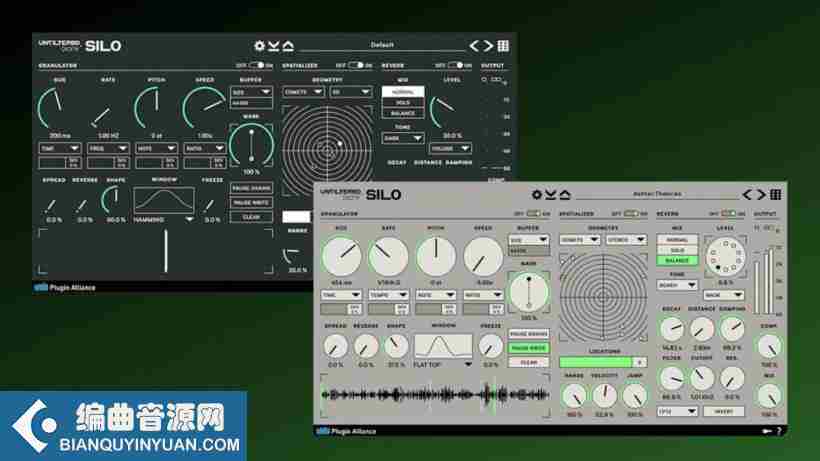Click Plugin Alliance logo in light window footer
The width and height of the screenshot is (820, 461).
point(346,431)
